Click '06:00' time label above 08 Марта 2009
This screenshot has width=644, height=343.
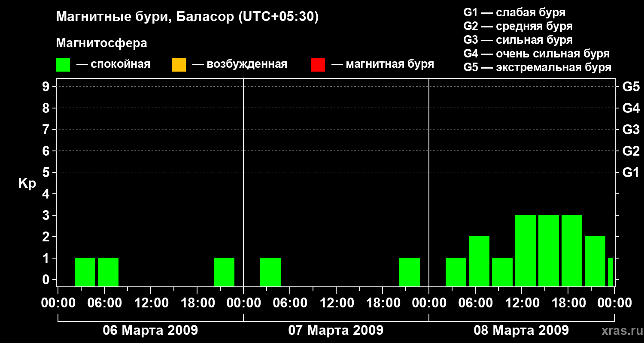(x=475, y=303)
